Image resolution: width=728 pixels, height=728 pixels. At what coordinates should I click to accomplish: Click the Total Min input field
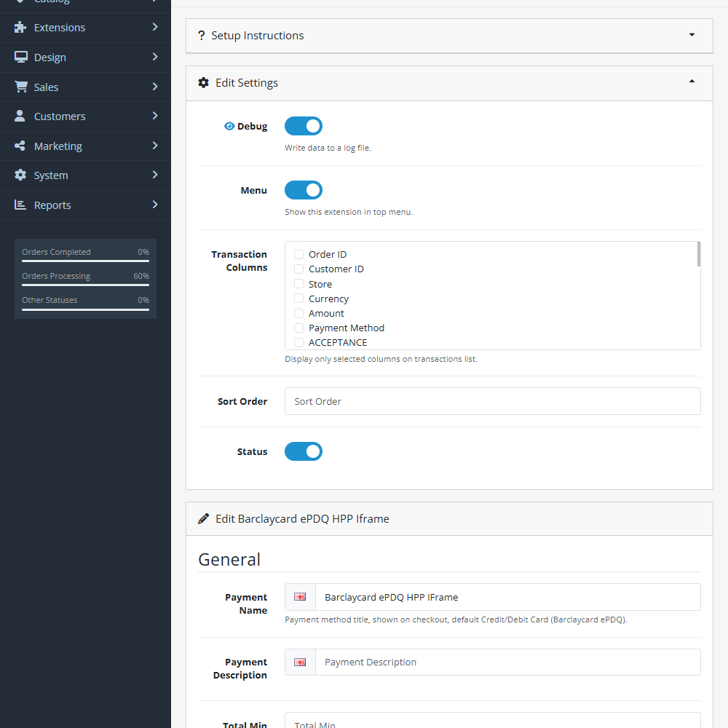[x=493, y=721]
